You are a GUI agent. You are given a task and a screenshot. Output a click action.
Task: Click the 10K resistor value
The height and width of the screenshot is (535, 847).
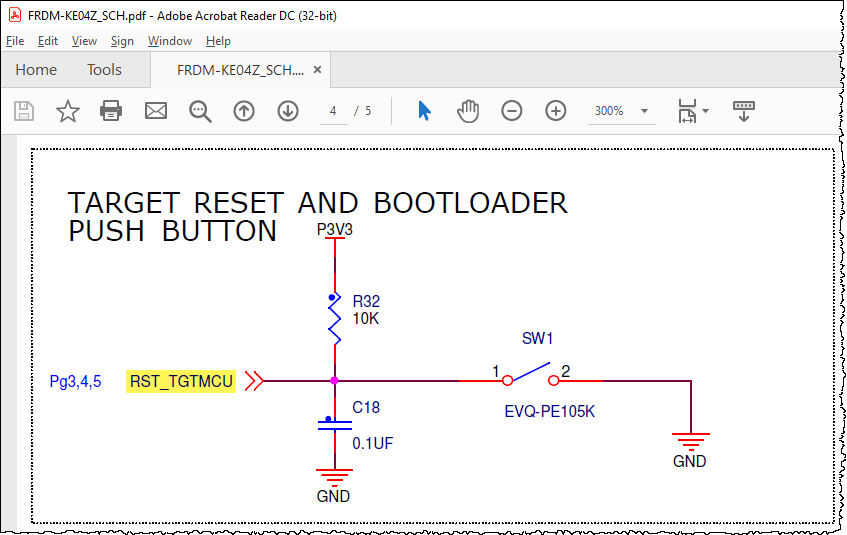[366, 319]
